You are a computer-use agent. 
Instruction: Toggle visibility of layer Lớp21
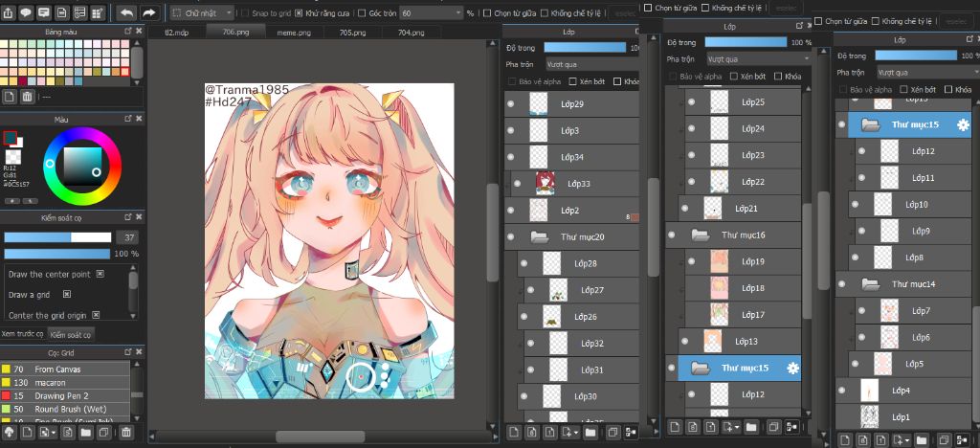684,208
